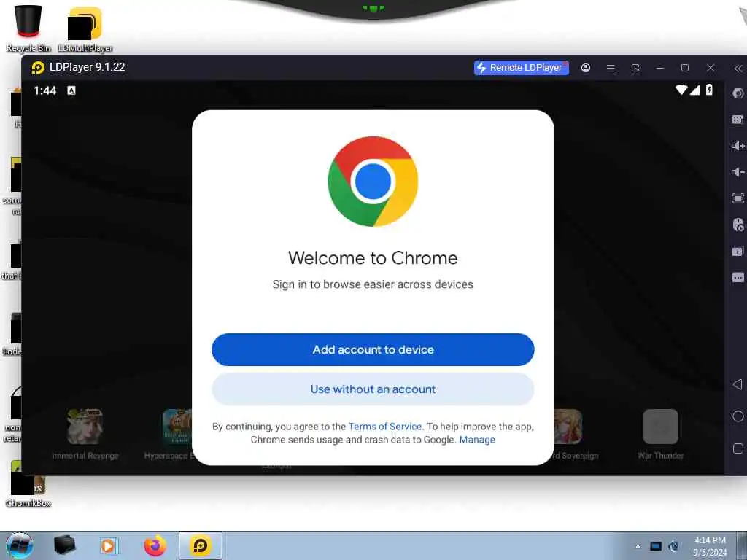The image size is (747, 560).
Task: Open the LDPlayer hamburger menu
Action: click(x=611, y=68)
